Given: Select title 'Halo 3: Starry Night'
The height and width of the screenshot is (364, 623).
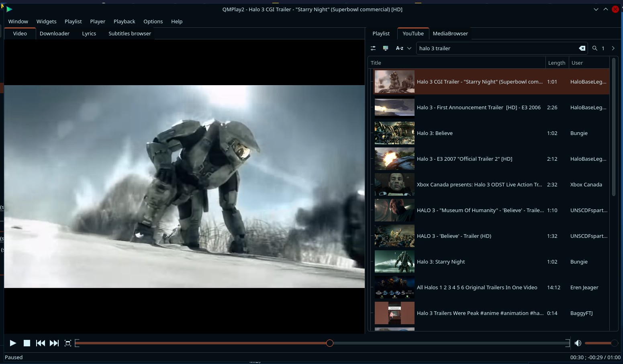Looking at the screenshot, I should [x=441, y=262].
